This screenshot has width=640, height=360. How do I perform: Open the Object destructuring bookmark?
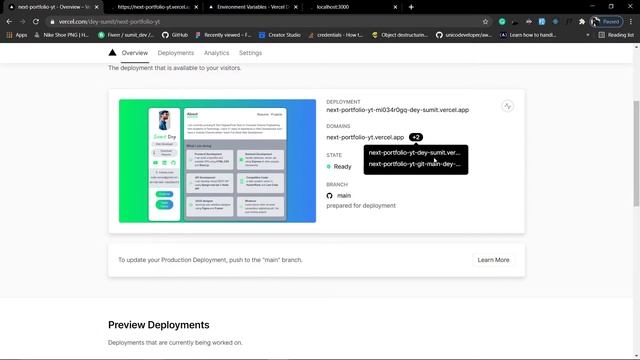400,35
